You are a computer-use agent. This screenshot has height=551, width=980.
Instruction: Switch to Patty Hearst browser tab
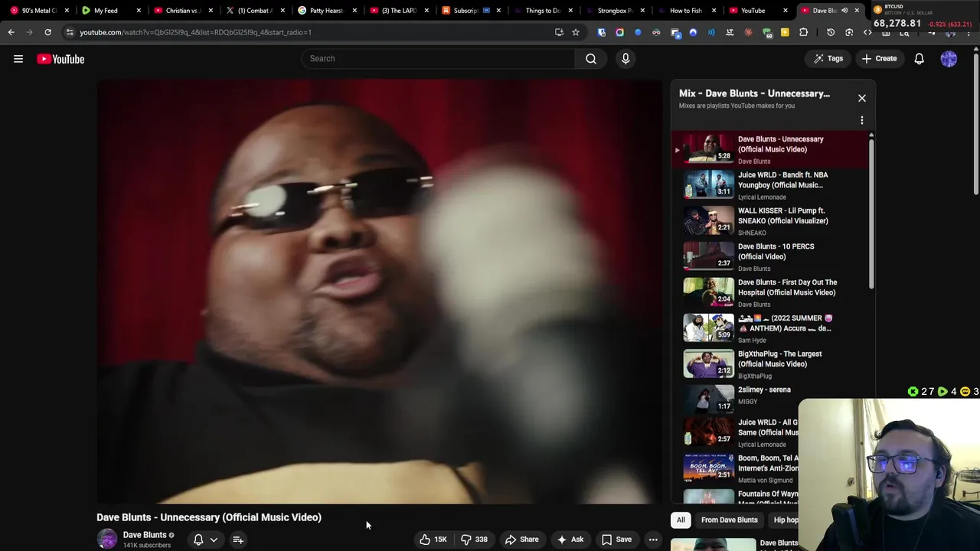click(x=326, y=11)
